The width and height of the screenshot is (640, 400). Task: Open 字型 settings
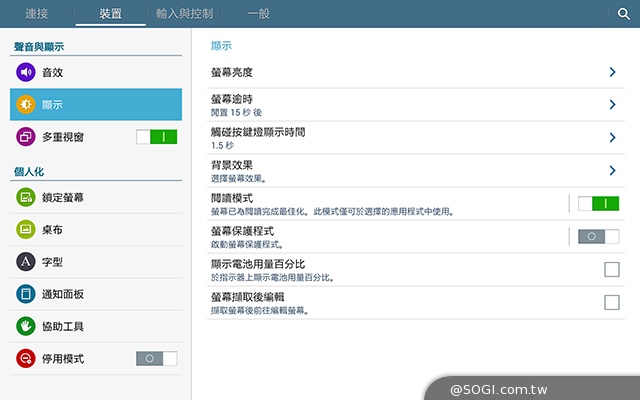tap(96, 262)
